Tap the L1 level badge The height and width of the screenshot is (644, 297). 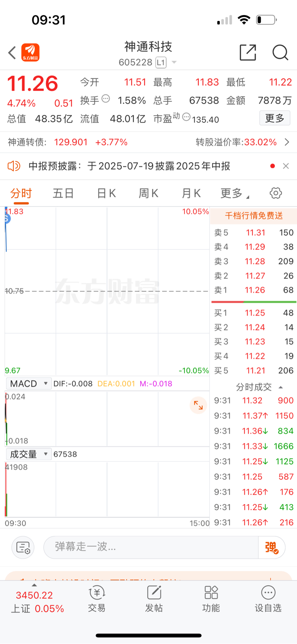161,62
